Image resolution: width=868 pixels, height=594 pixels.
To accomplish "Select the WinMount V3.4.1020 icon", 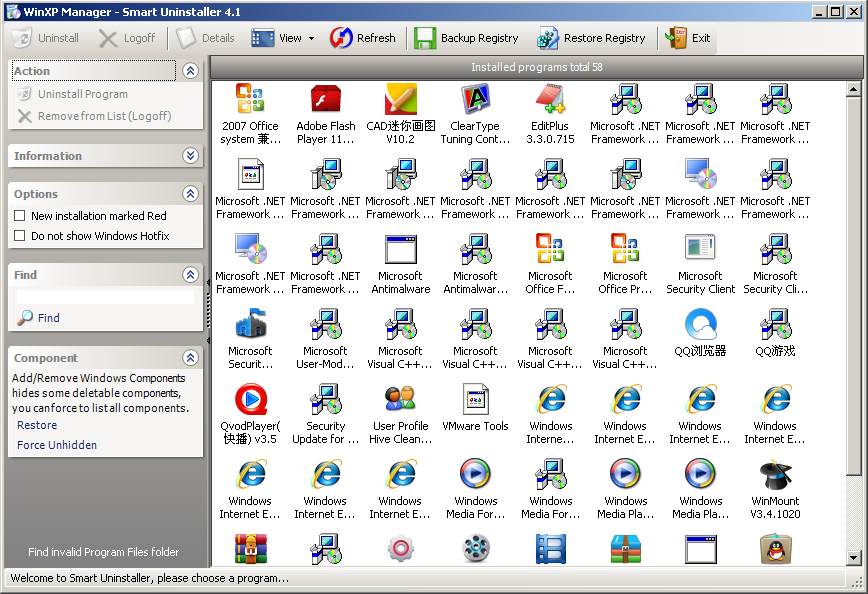I will click(x=776, y=476).
